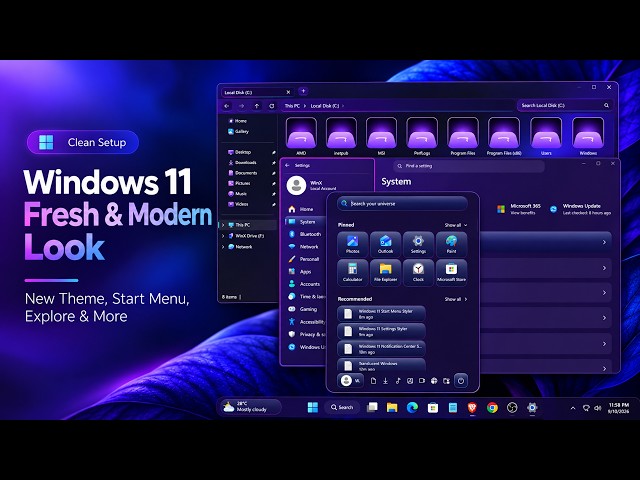640x480 pixels.
Task: Open the AMD folder in Explorer
Action: pos(301,136)
